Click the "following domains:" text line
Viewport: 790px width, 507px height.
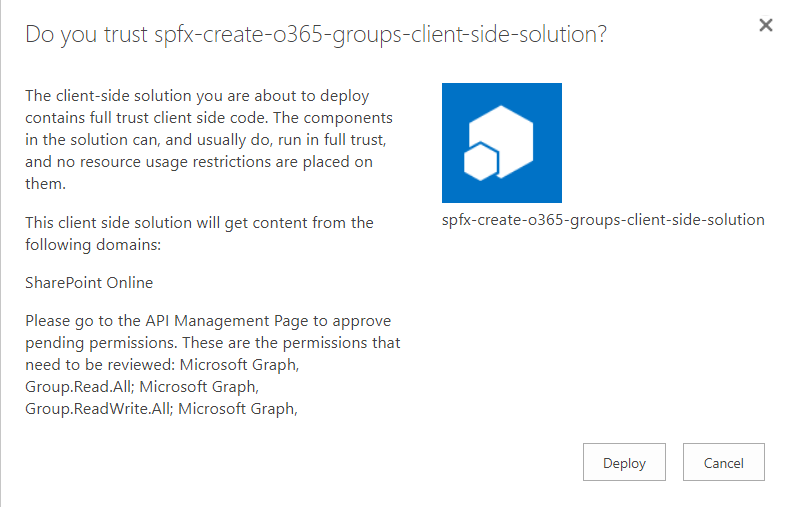coord(89,243)
